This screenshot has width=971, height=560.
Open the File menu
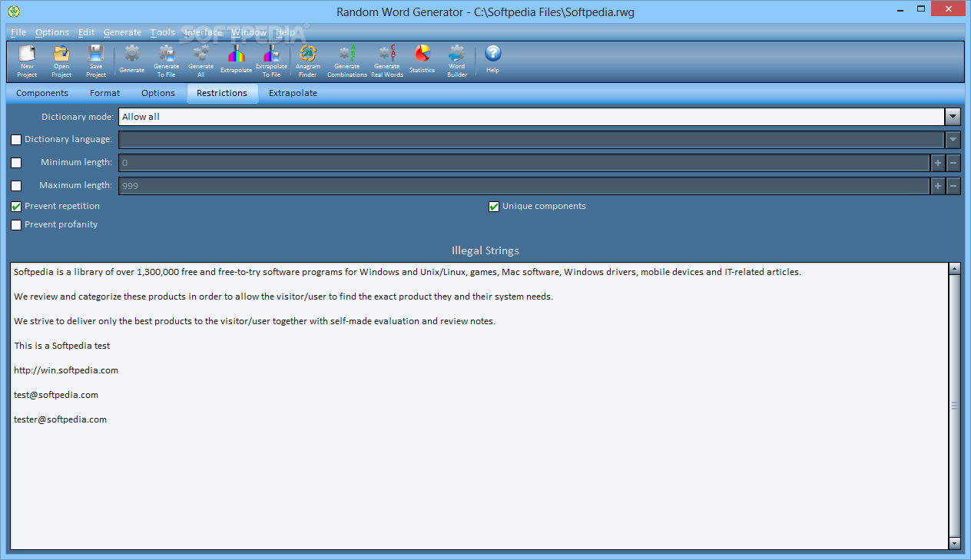[18, 32]
